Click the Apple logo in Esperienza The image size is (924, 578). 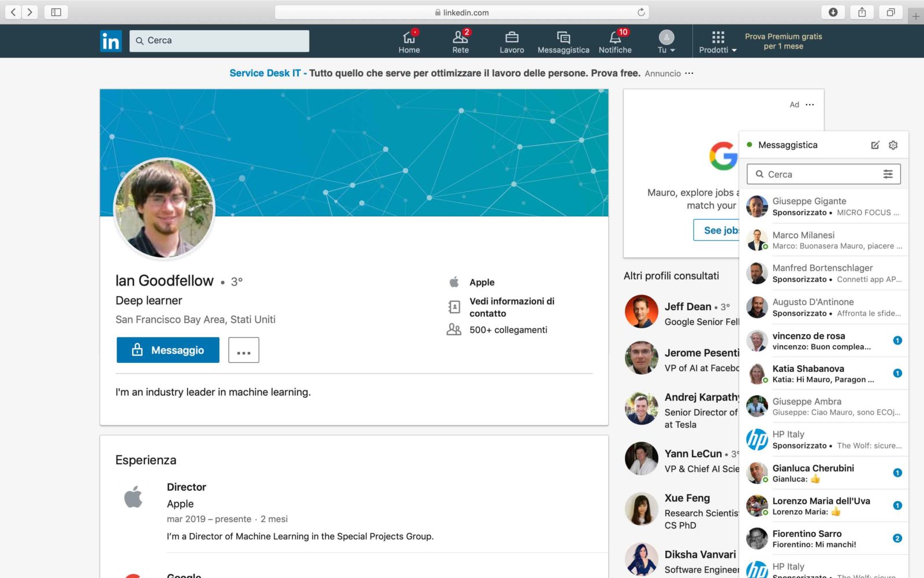(x=133, y=497)
